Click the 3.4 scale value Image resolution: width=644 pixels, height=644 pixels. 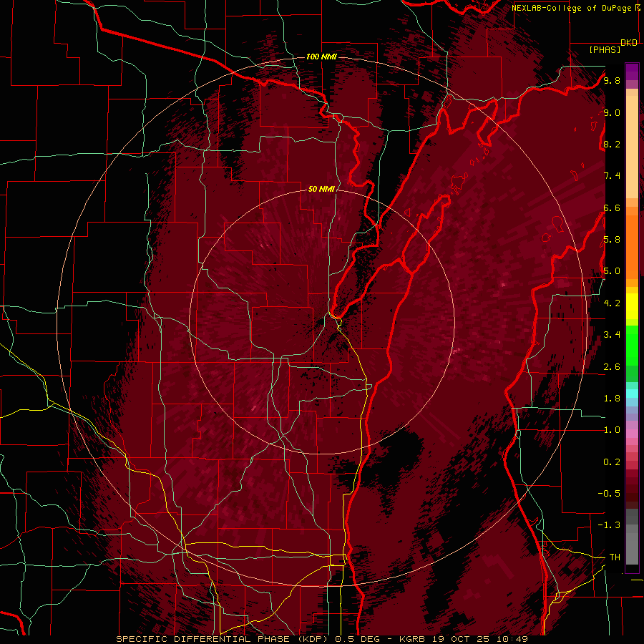pyautogui.click(x=612, y=335)
